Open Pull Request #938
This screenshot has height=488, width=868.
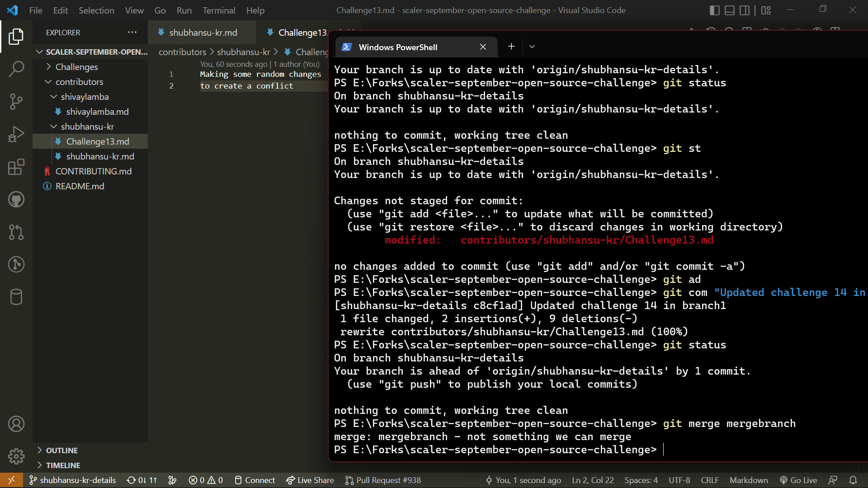382,480
